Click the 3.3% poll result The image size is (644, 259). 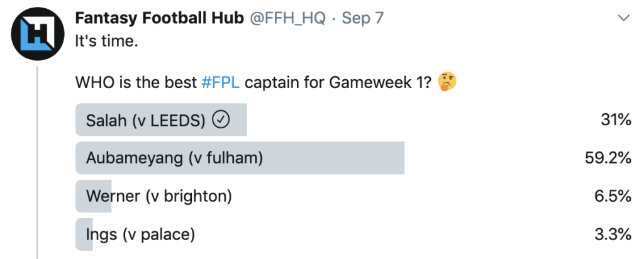point(612,235)
